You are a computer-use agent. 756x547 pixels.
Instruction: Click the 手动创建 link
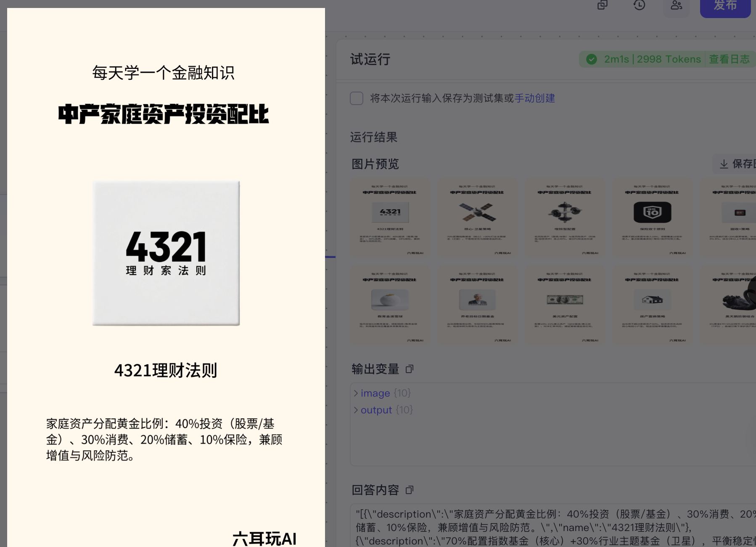click(534, 98)
